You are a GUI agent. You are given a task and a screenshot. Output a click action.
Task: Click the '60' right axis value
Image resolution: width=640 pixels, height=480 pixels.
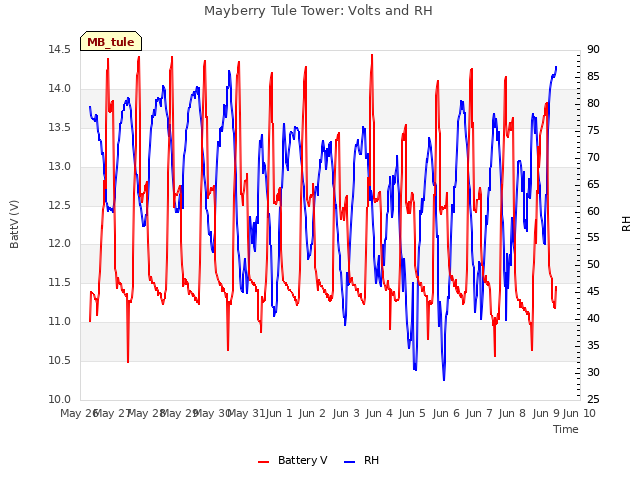(593, 211)
